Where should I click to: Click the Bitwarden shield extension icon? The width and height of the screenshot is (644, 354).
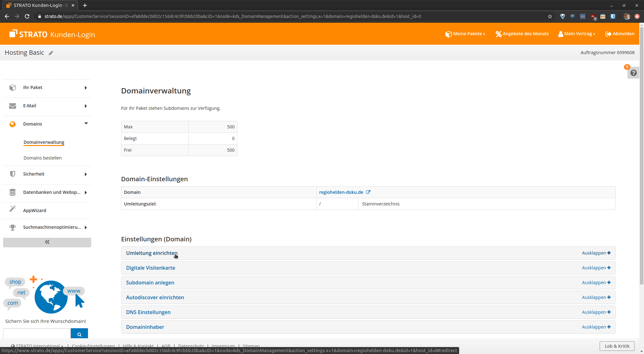pos(613,16)
